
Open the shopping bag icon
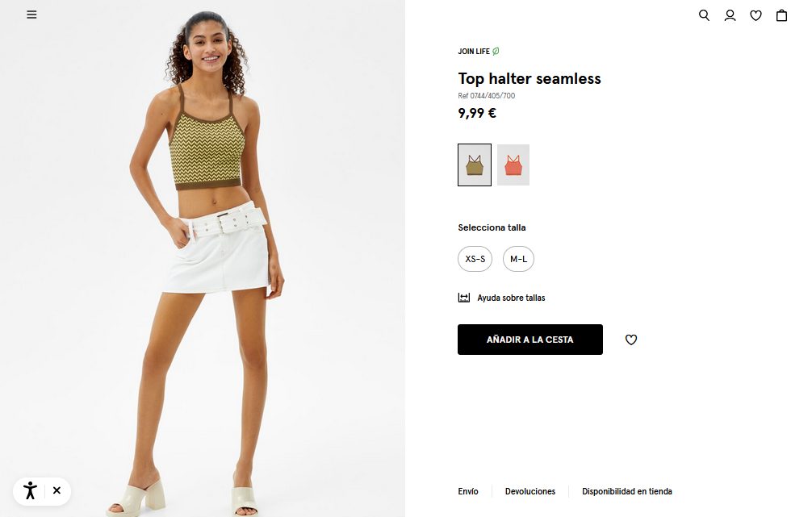click(x=781, y=15)
